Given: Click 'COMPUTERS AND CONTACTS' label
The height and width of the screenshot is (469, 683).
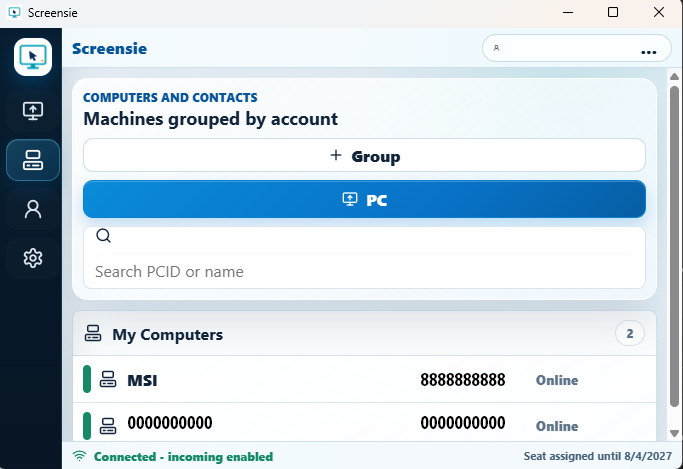Looking at the screenshot, I should point(170,97).
